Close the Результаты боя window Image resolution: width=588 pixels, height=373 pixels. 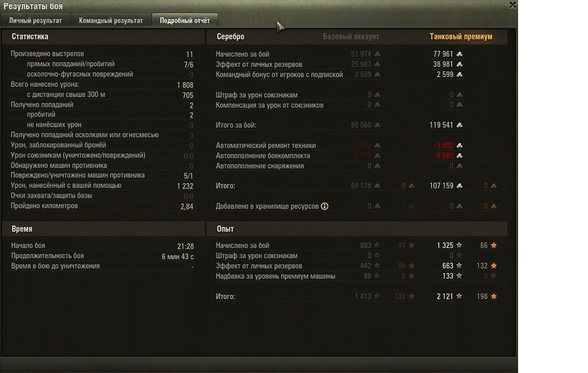(x=512, y=5)
